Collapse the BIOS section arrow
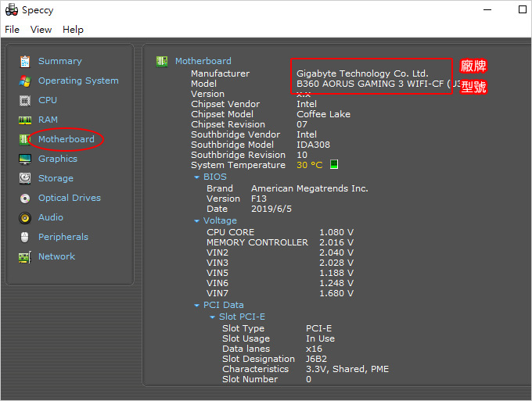The image size is (532, 401). coord(196,177)
